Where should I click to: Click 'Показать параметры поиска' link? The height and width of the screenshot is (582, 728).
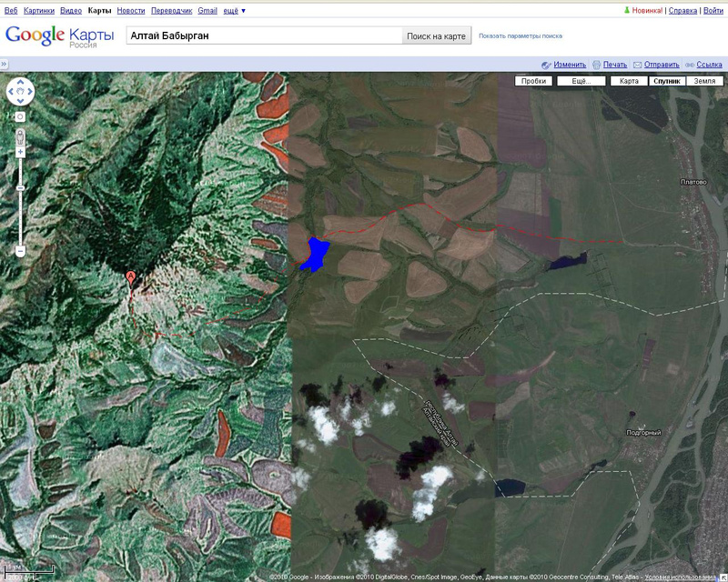tap(520, 36)
